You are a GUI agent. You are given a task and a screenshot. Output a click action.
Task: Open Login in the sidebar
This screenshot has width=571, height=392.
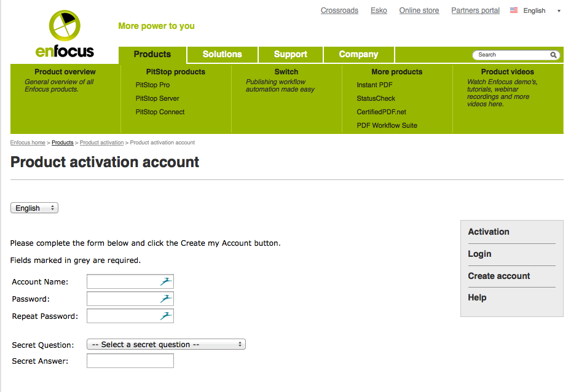tap(479, 254)
